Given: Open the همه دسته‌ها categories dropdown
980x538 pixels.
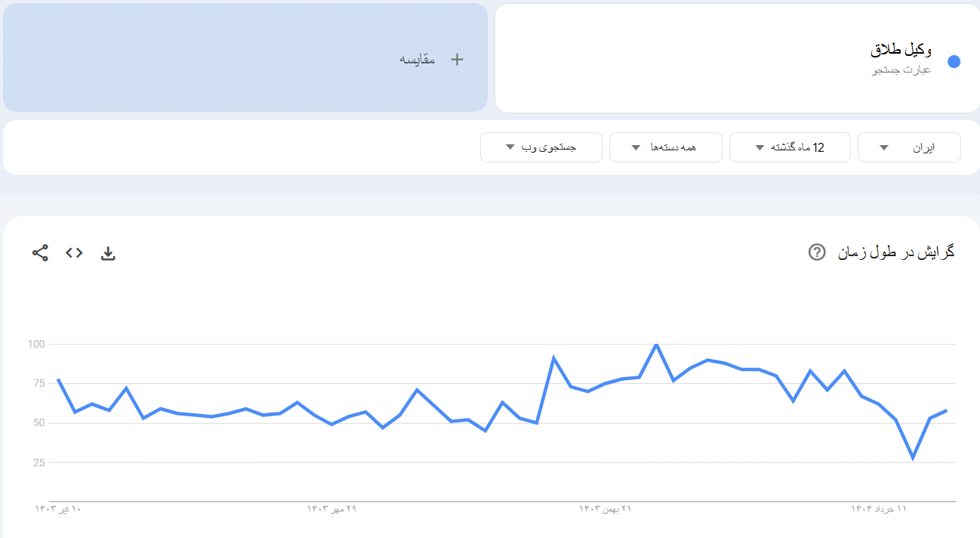Looking at the screenshot, I should (665, 147).
